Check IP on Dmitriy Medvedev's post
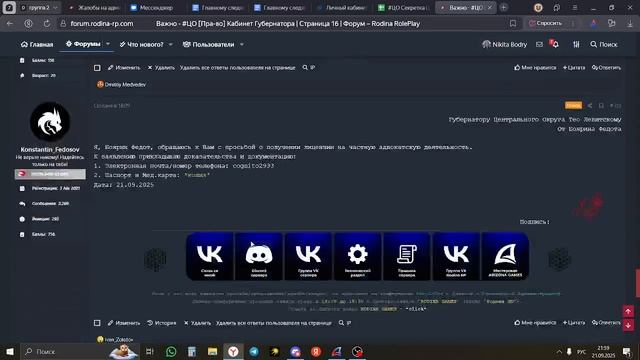The height and width of the screenshot is (360, 640). tap(309, 68)
